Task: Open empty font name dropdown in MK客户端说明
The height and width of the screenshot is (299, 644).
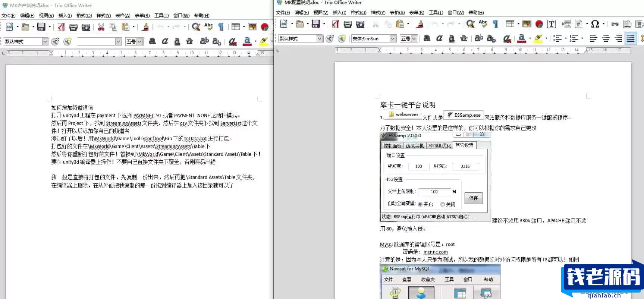Action: click(118, 41)
